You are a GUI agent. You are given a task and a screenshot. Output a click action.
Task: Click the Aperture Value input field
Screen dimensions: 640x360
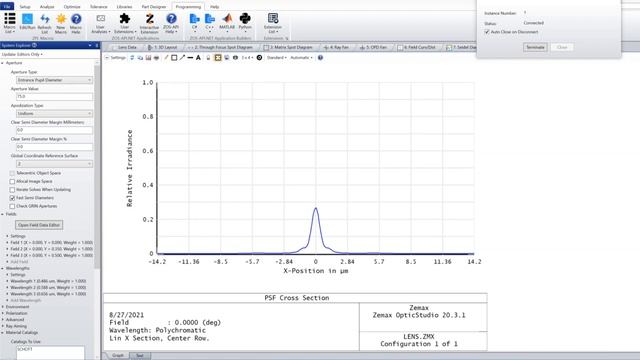click(54, 97)
